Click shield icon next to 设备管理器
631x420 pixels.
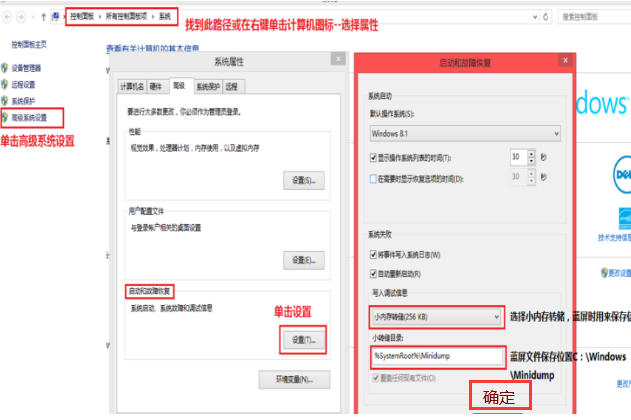[x=5, y=68]
